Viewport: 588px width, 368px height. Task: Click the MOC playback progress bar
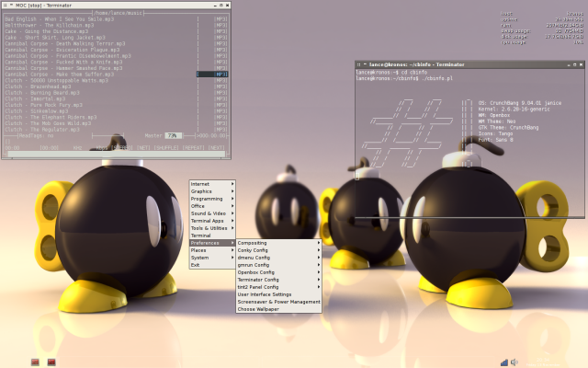(117, 154)
